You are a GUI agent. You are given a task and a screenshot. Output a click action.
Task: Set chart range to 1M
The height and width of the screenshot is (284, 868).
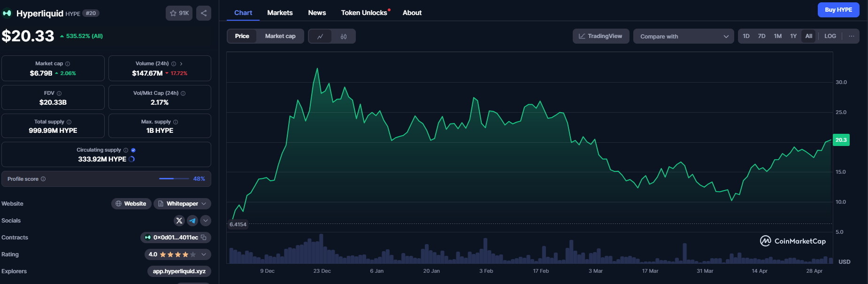[778, 36]
